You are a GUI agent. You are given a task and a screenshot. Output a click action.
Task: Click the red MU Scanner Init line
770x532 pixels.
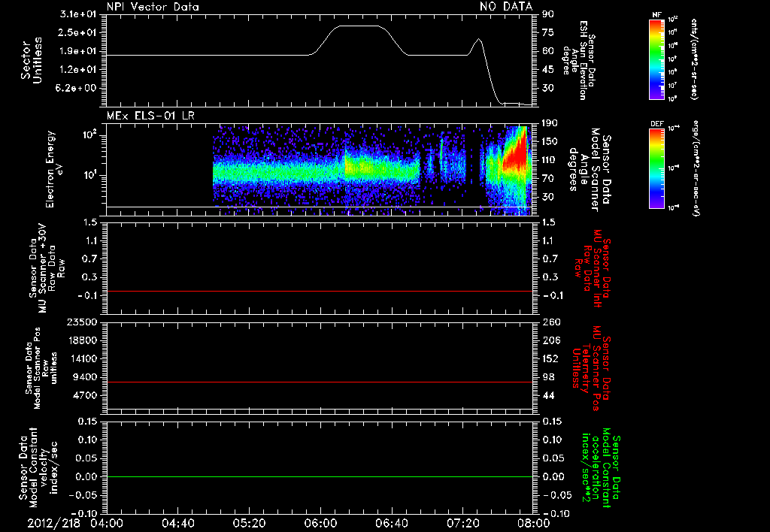point(319,291)
